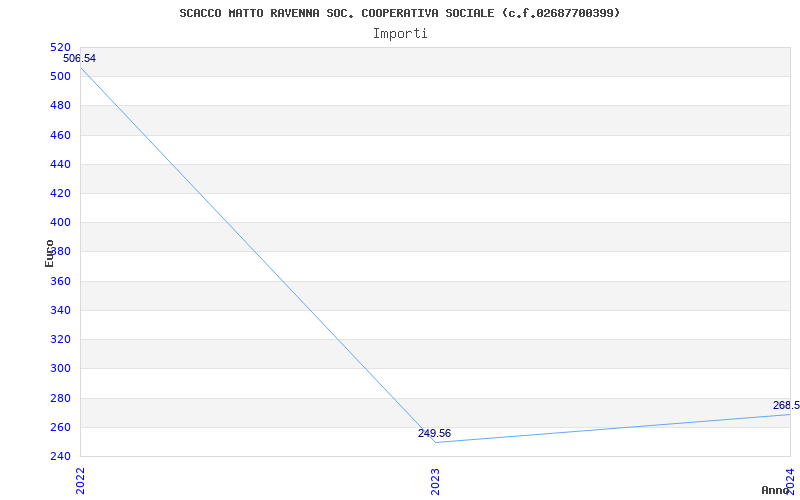The width and height of the screenshot is (800, 500).
Task: Click the 500 y-axis tick label
Action: tap(60, 77)
